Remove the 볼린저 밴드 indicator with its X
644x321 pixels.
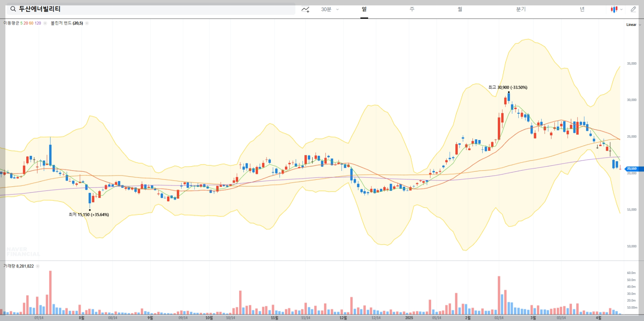87,23
